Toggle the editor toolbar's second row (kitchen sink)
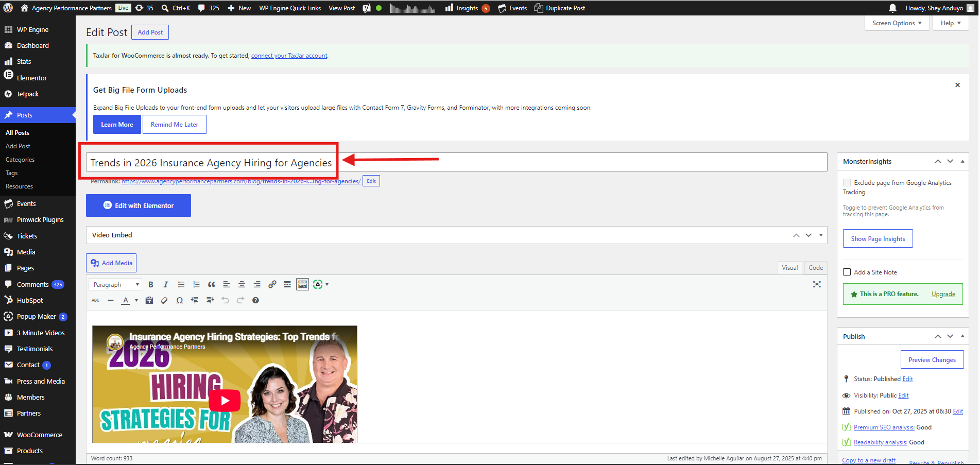Viewport: 980px width, 465px height. (303, 284)
